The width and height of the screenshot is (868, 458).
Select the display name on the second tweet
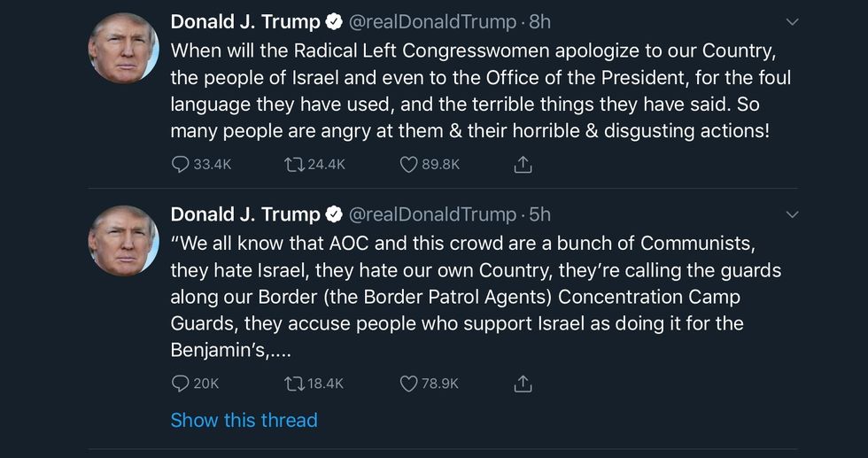(245, 214)
